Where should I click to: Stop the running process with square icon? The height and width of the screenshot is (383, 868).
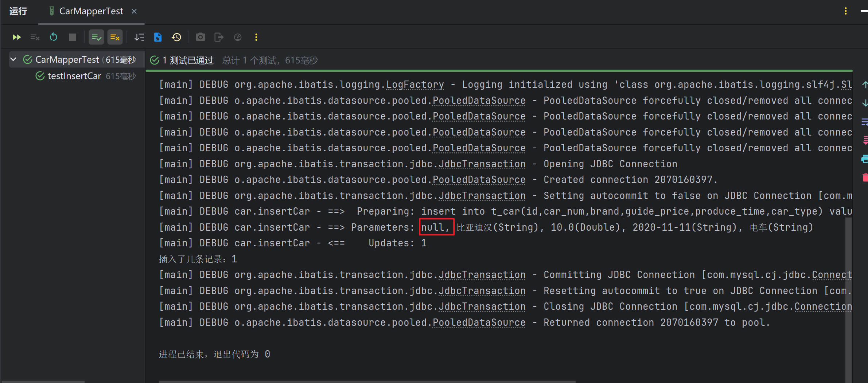point(73,37)
